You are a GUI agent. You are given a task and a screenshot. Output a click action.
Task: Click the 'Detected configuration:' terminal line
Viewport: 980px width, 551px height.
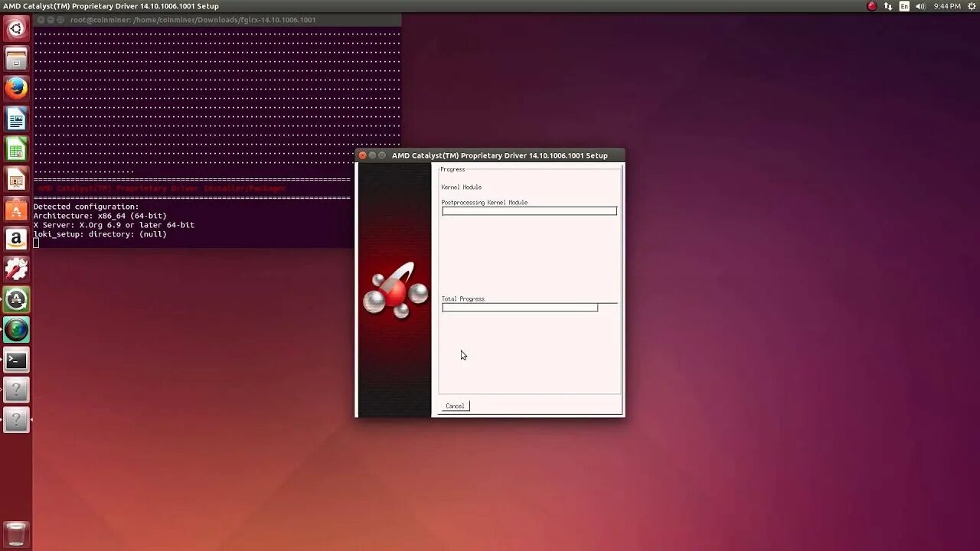coord(86,207)
